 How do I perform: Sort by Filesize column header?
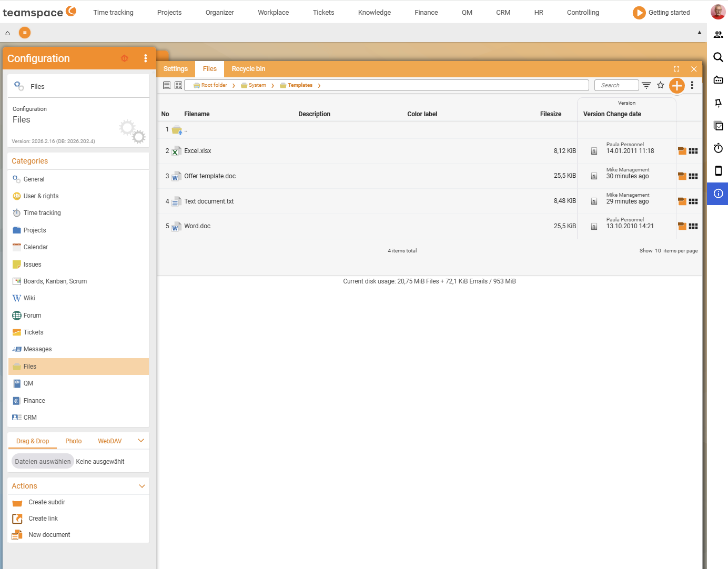click(x=551, y=114)
